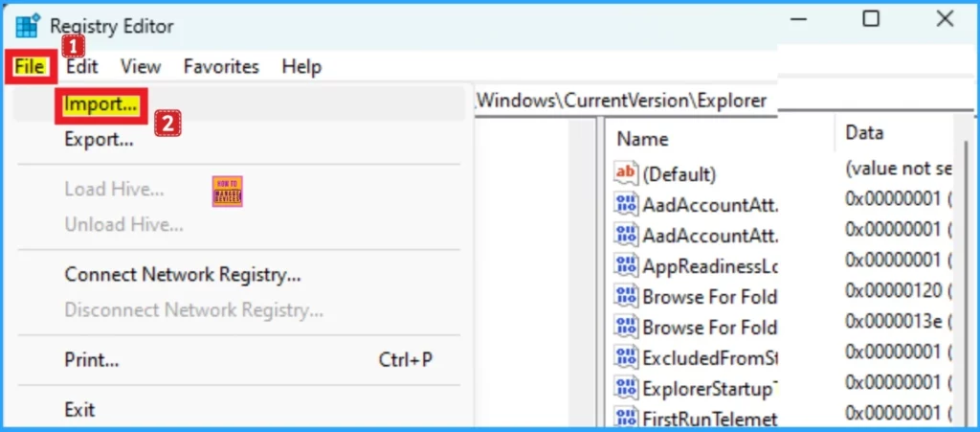Select the FirstRunTelemet value name
980x432 pixels.
709,419
